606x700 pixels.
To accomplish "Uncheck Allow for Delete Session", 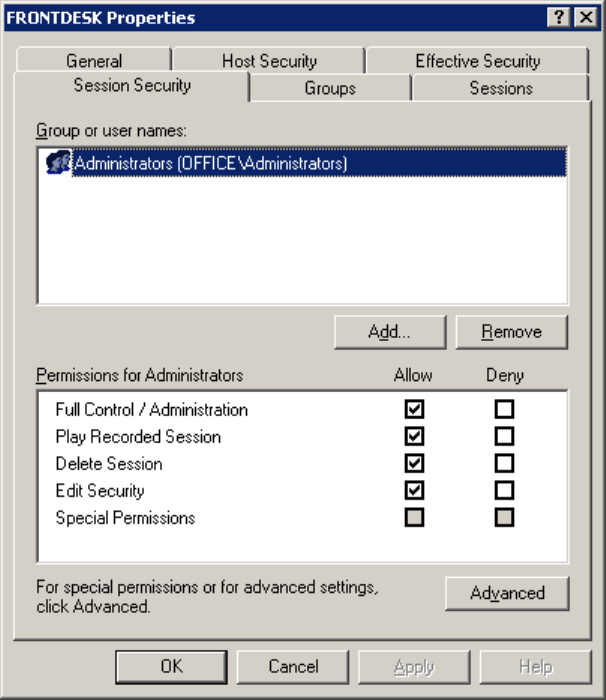I will click(x=414, y=463).
